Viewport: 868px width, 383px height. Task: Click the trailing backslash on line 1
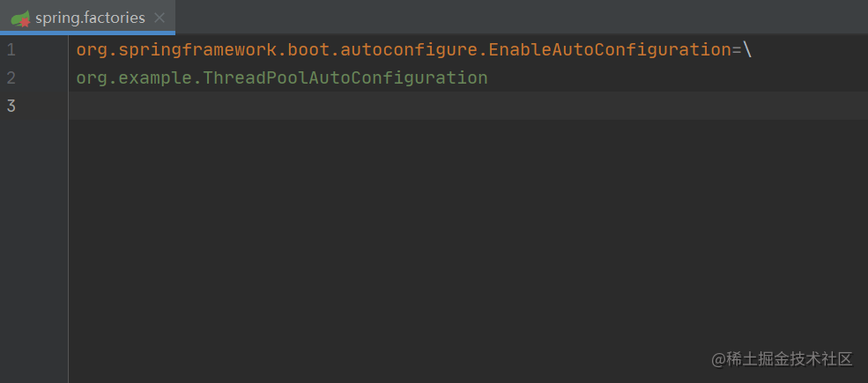[747, 50]
